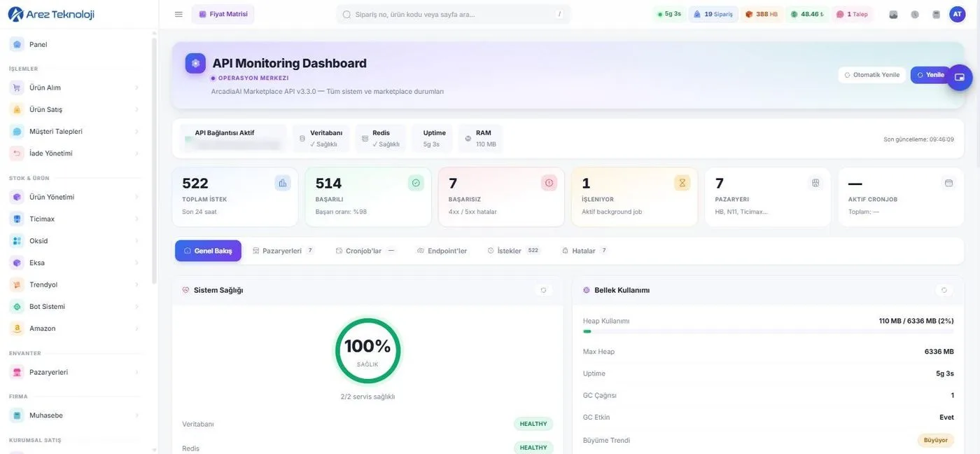Click the hourglass icon on İşleniyor card
This screenshot has width=980, height=454.
pos(682,183)
